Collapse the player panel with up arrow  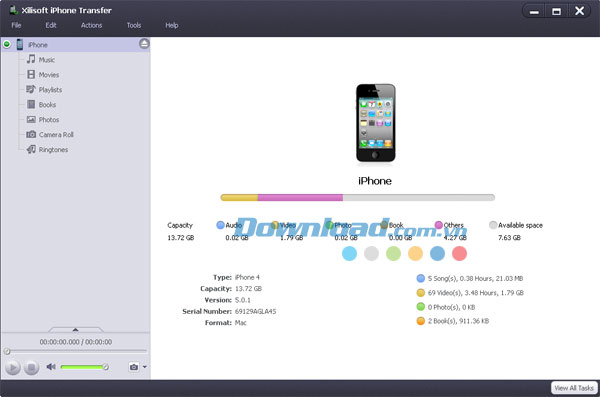[75, 329]
